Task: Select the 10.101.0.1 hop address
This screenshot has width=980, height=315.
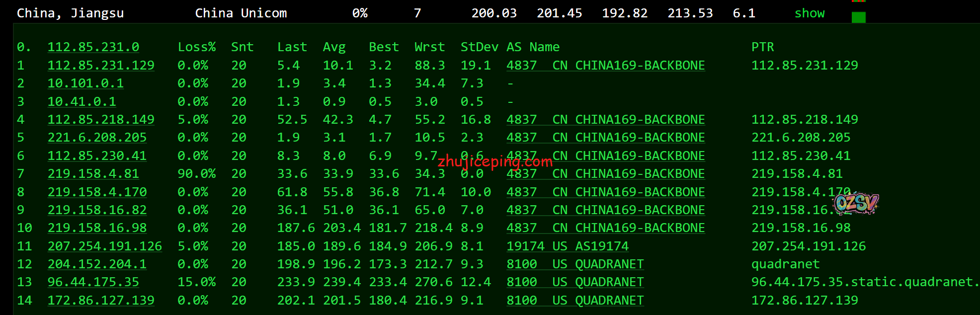Action: (x=85, y=83)
